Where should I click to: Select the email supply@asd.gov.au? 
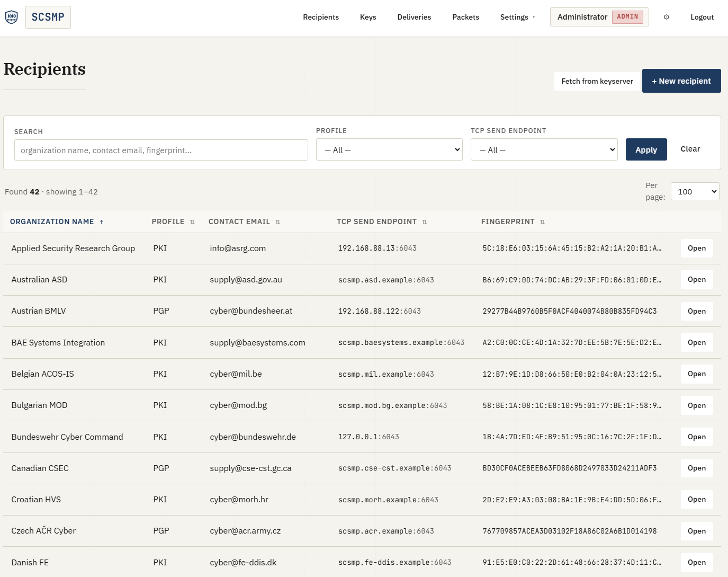[x=246, y=279]
